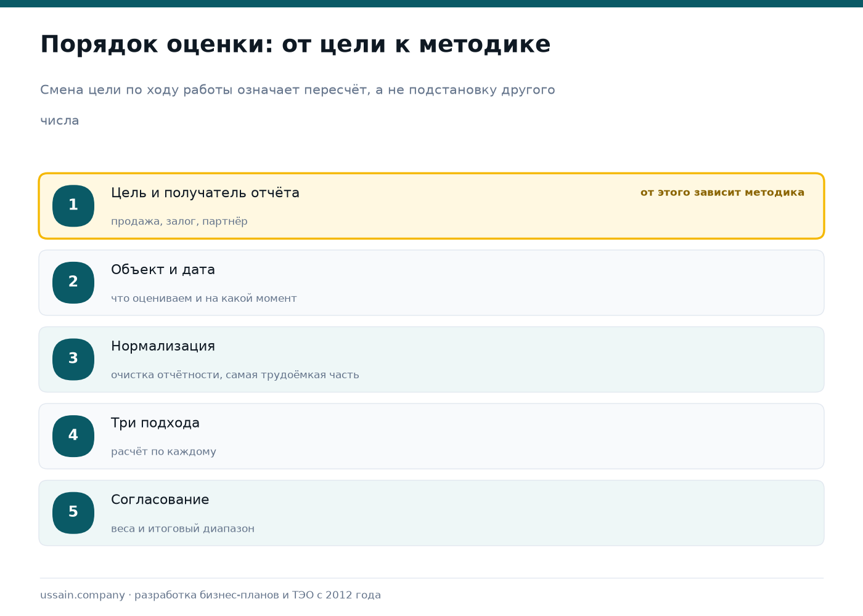The height and width of the screenshot is (616, 863).
Task: Click the caption 'очистка отчётности, самая трудоёмкая часть'
Action: click(x=235, y=375)
